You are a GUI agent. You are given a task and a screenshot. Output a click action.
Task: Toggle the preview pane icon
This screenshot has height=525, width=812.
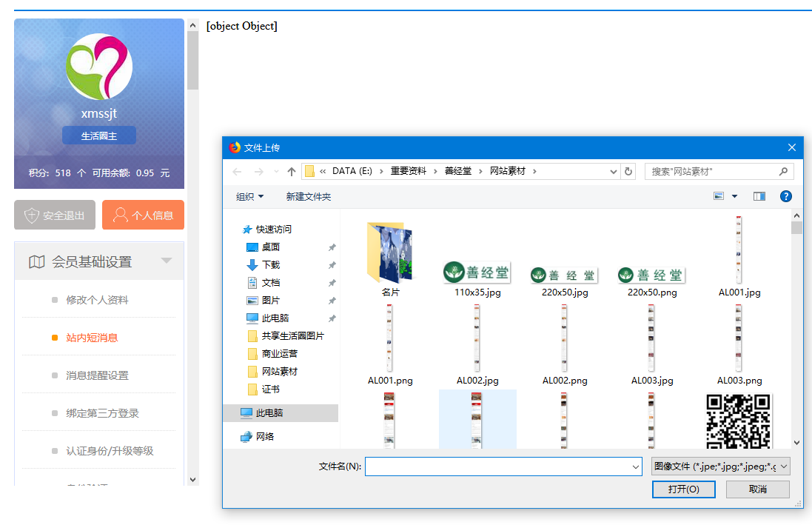point(759,196)
